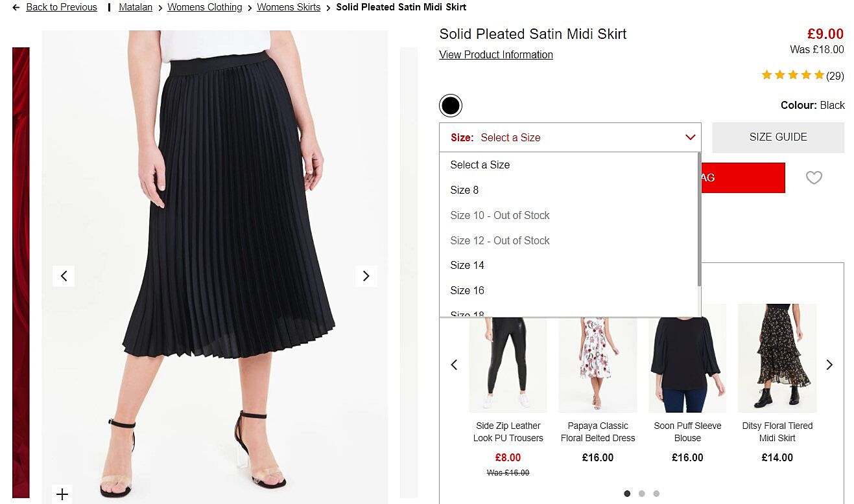
Task: Open the Size Guide
Action: [778, 137]
